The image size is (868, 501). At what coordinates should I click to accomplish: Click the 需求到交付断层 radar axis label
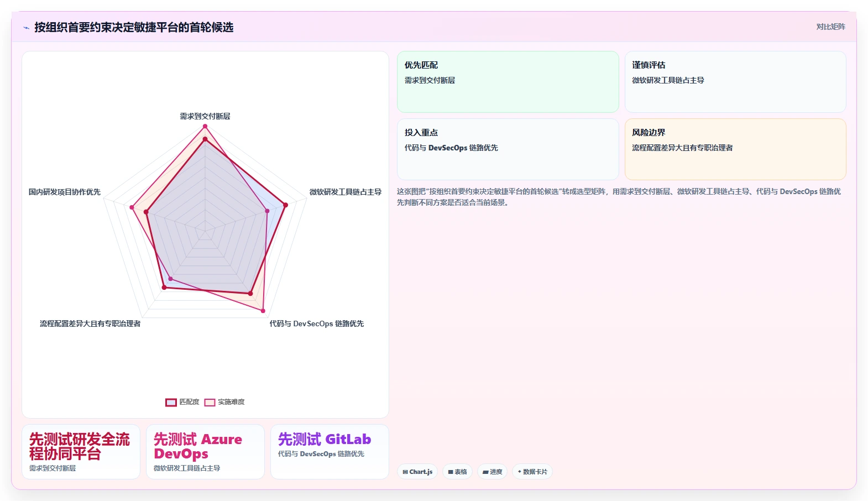click(205, 116)
